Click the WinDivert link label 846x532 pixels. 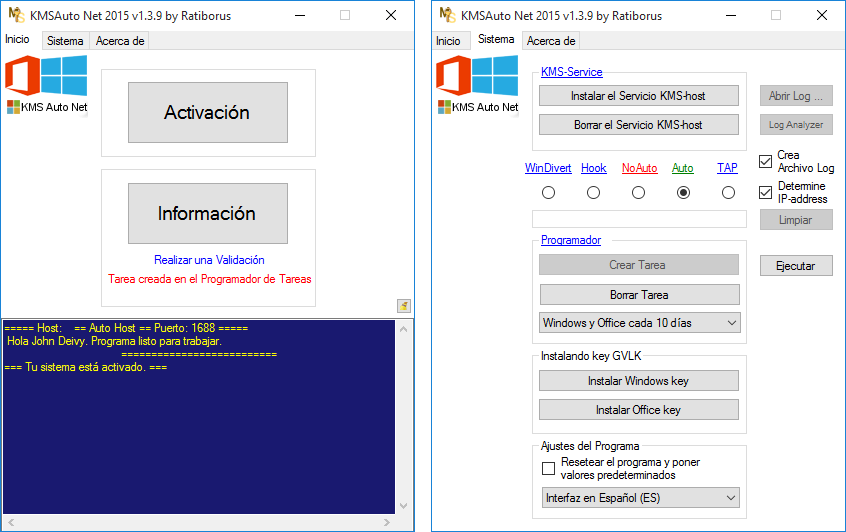(x=548, y=168)
